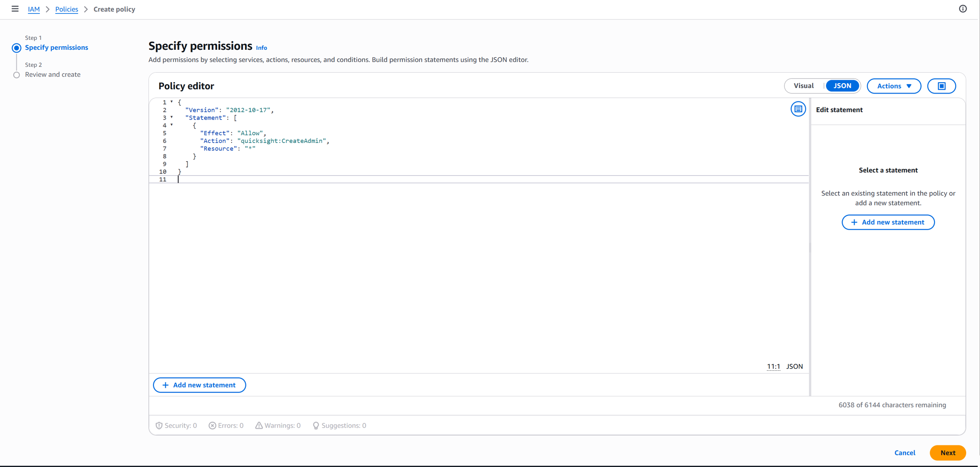980x467 pixels.
Task: Click the "Resource": "*" line
Action: pyautogui.click(x=228, y=149)
